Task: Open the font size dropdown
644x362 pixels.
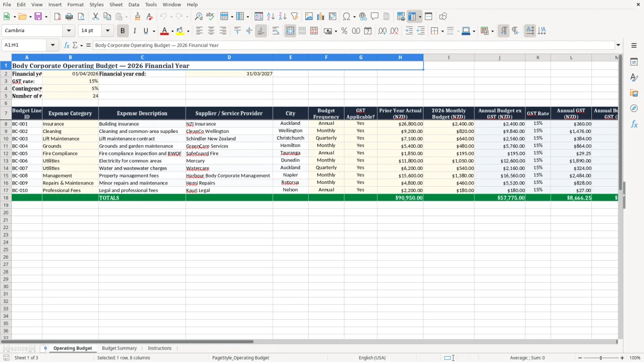Action: point(107,31)
